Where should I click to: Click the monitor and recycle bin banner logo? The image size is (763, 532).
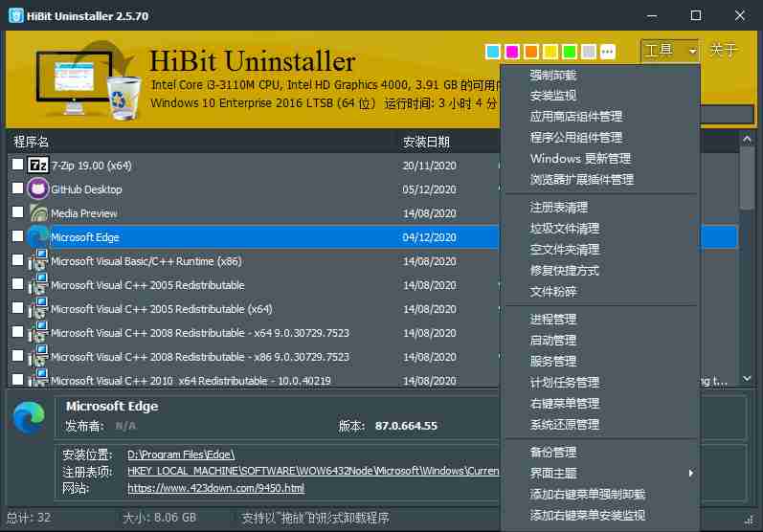point(87,81)
